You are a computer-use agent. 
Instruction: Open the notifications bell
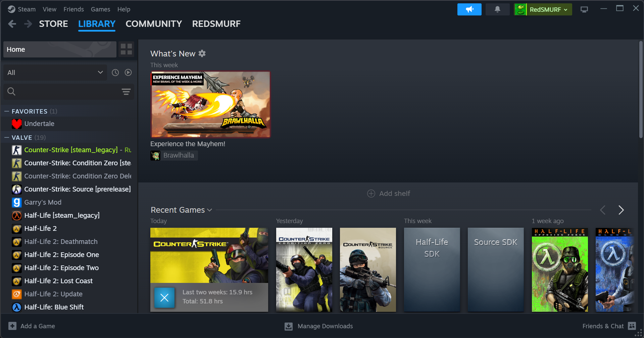tap(497, 9)
